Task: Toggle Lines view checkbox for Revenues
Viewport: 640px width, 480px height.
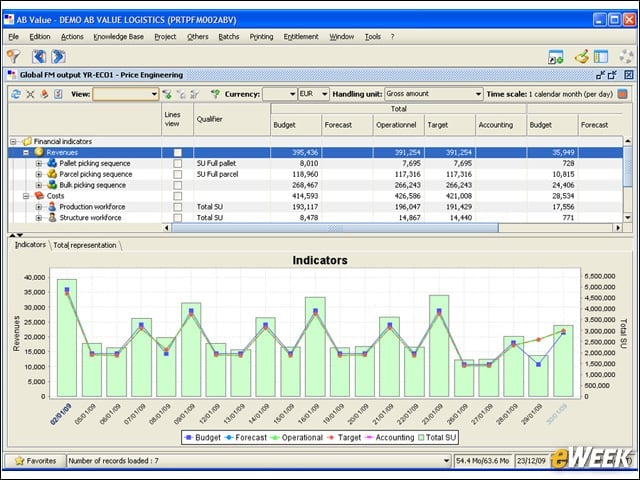Action: (x=178, y=152)
